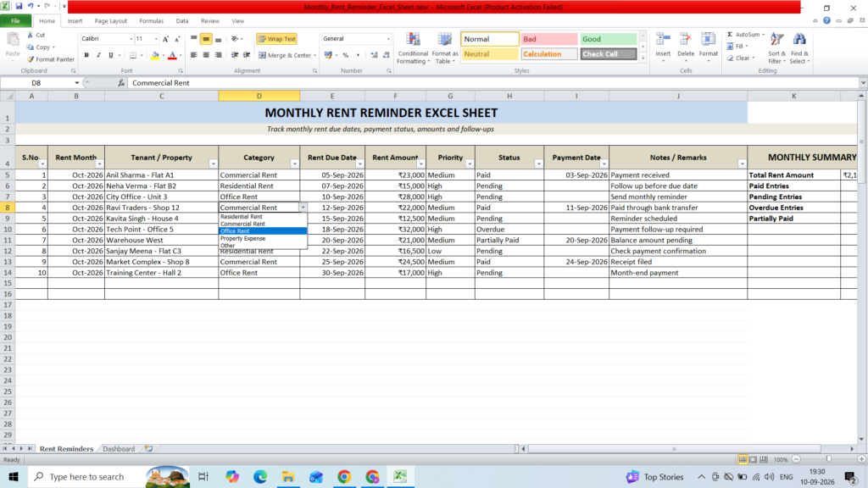Click the red font color swatch

click(172, 55)
